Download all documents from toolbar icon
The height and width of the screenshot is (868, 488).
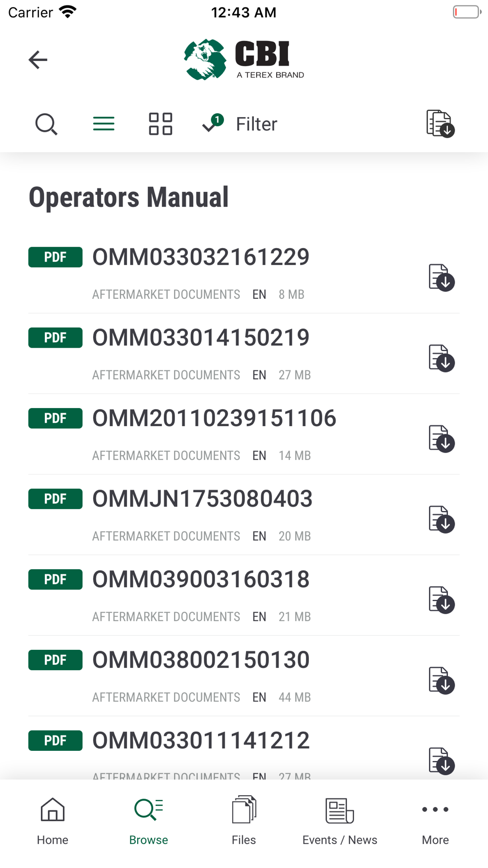coord(441,124)
